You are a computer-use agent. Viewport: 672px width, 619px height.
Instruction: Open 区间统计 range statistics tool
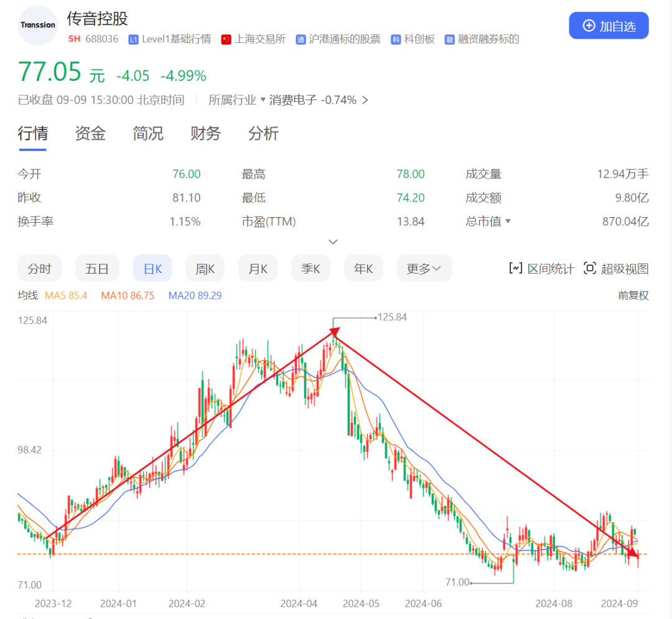541,269
